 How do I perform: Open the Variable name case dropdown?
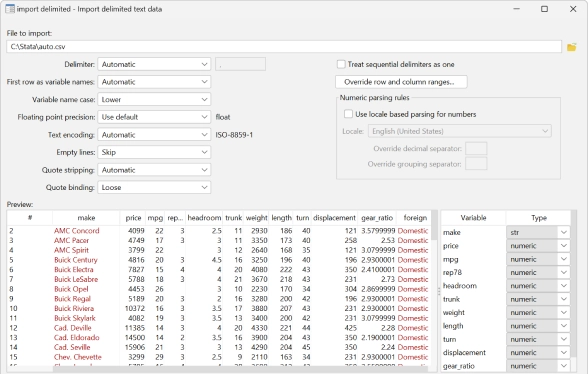point(154,99)
